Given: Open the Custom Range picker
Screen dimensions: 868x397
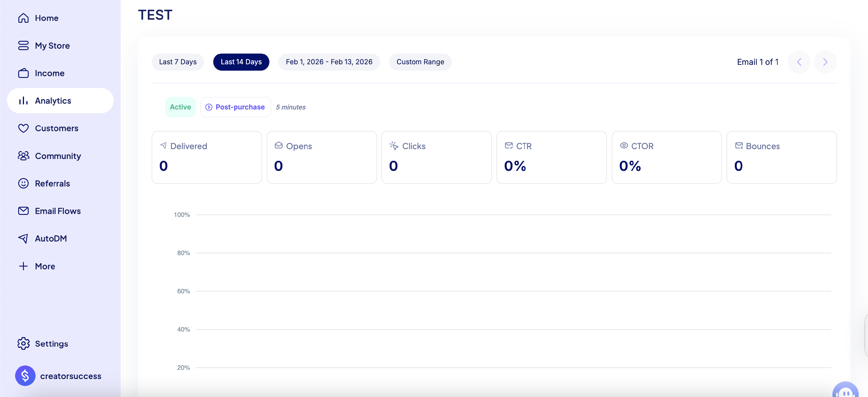Looking at the screenshot, I should pos(420,62).
